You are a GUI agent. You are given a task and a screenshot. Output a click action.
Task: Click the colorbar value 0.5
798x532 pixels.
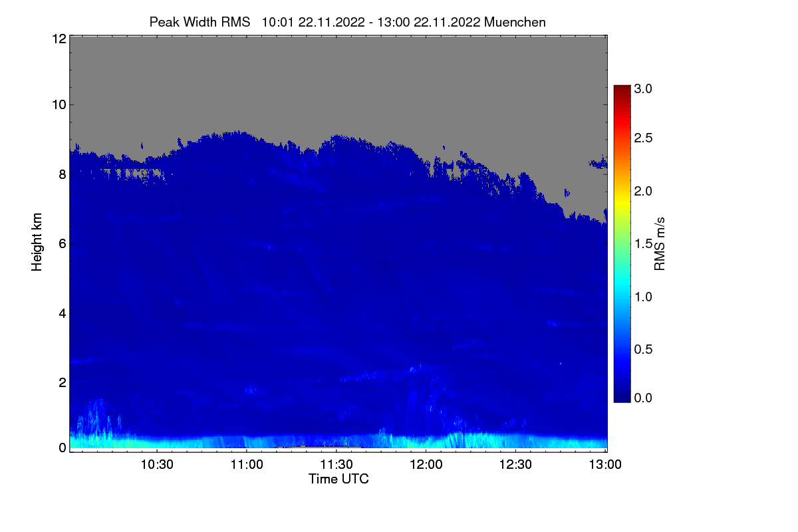pos(642,349)
